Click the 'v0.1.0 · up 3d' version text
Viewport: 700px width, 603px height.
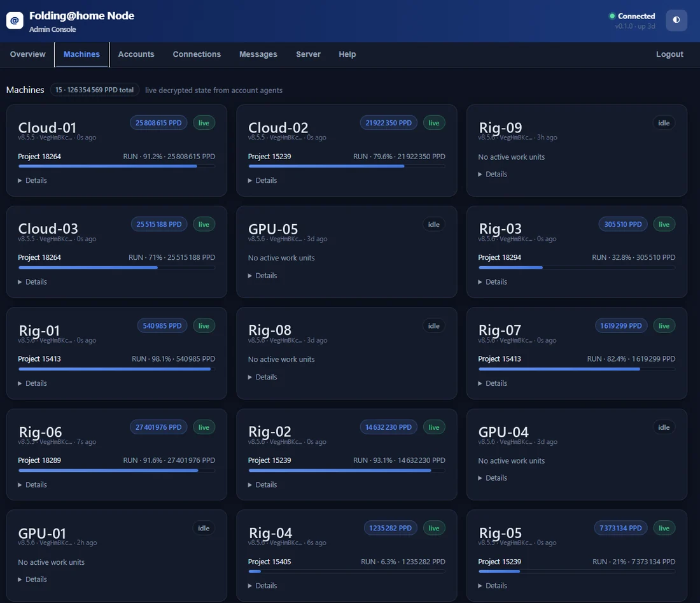[x=635, y=26]
